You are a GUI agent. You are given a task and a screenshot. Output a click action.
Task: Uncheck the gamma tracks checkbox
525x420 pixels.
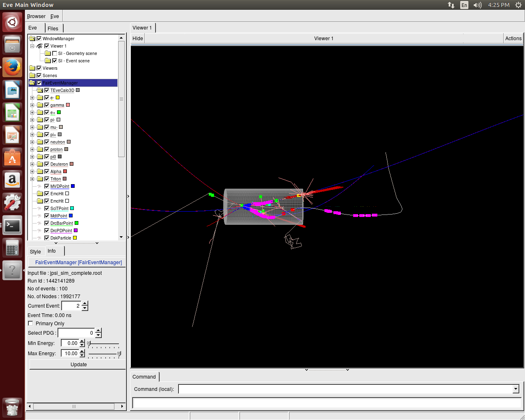click(47, 105)
